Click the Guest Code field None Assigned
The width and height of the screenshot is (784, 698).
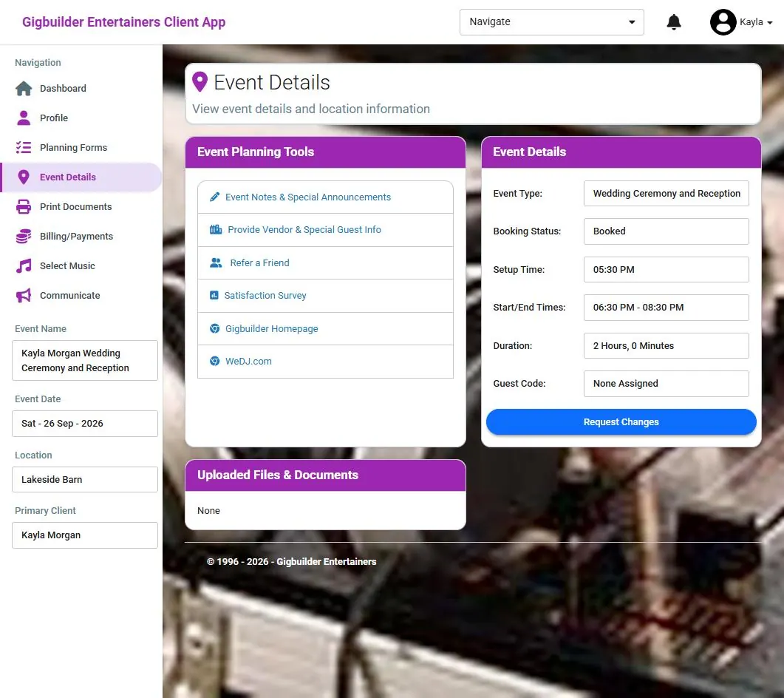coord(666,383)
